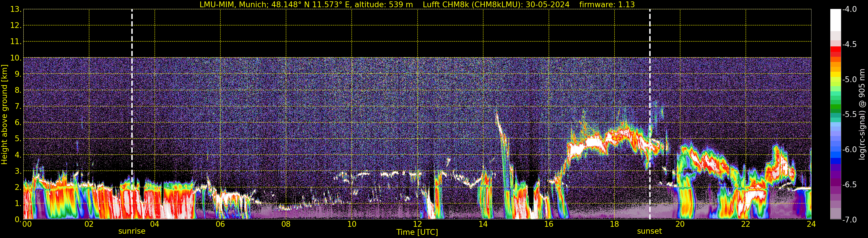Viewport: 868px width, 238px height.
Task: Select the white dashed sunset line
Action: point(650,114)
